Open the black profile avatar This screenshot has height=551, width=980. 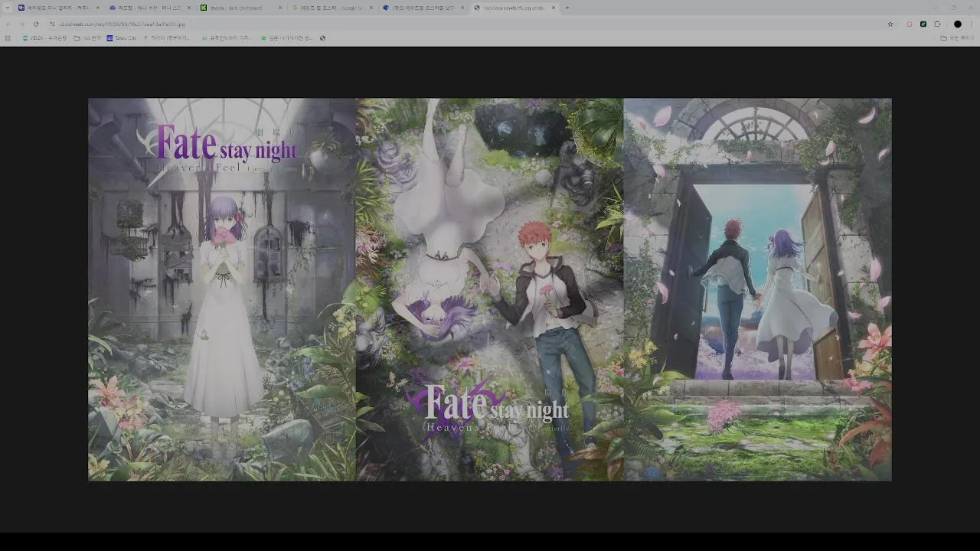(x=957, y=24)
